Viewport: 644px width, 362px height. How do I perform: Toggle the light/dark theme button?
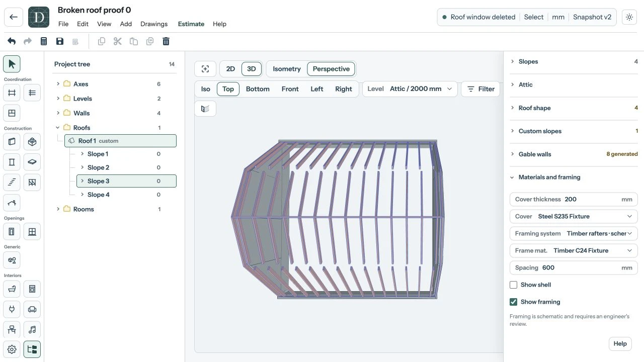pos(629,17)
